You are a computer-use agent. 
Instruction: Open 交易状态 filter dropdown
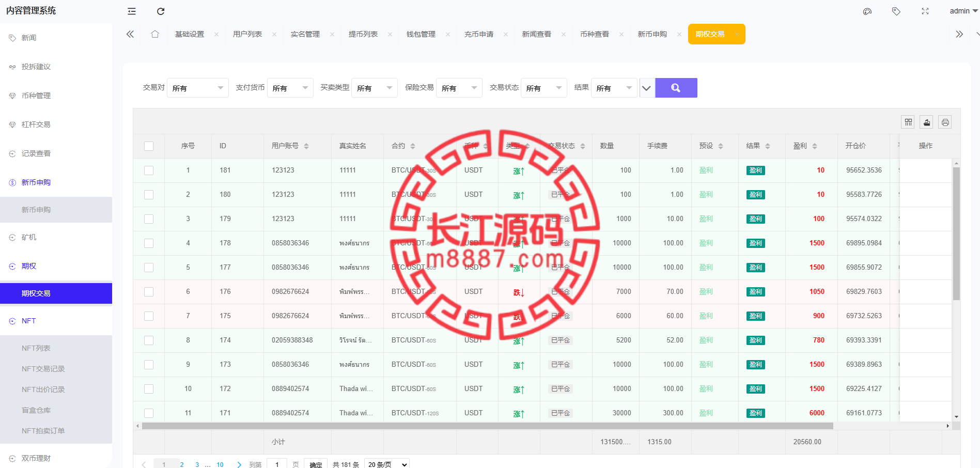544,88
